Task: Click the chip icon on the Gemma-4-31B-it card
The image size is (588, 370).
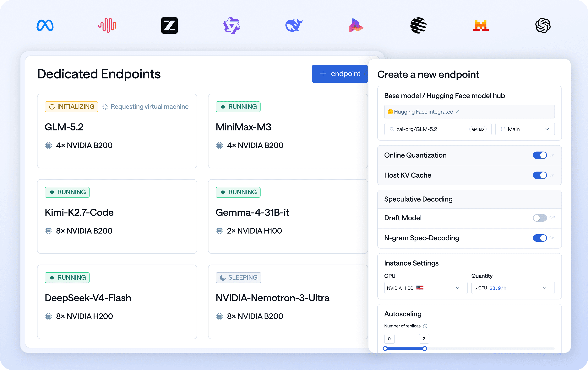Action: tap(220, 231)
